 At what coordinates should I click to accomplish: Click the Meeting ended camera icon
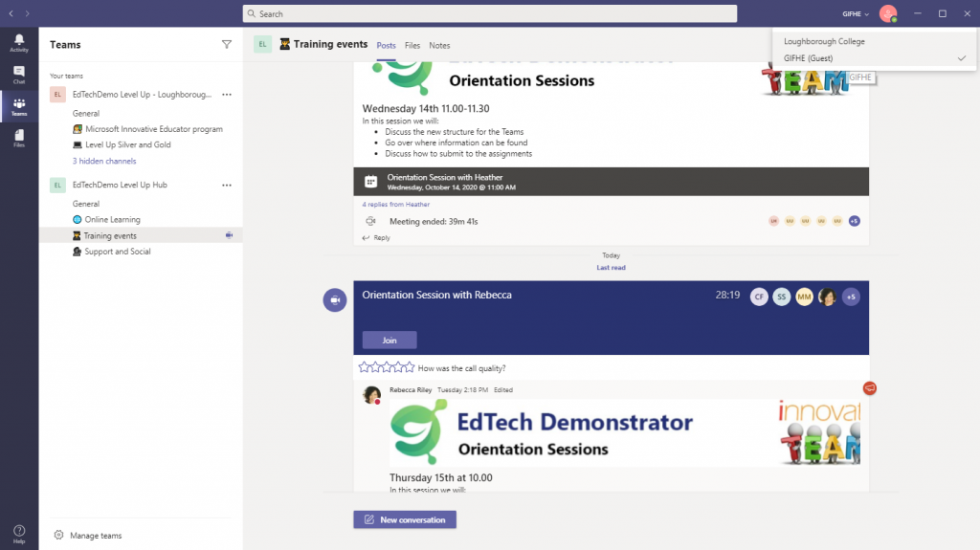pyautogui.click(x=370, y=221)
